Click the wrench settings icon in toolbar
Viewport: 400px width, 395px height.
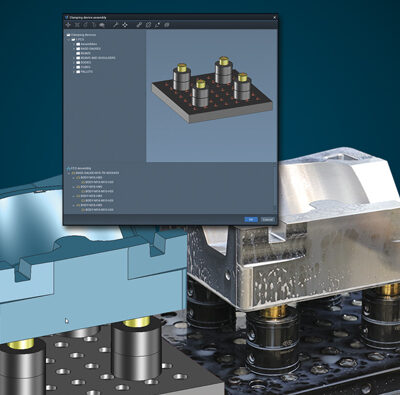[115, 25]
